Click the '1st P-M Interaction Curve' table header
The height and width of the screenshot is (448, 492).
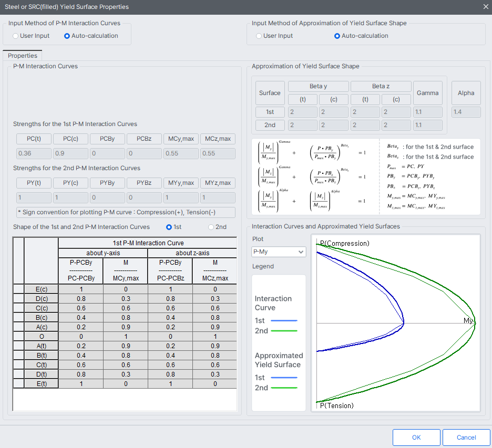click(148, 243)
